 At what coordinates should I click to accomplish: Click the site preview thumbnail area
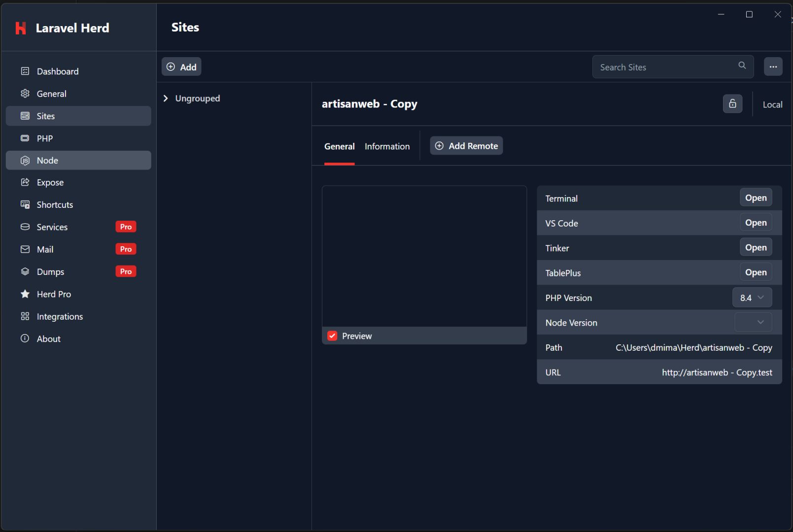click(424, 256)
